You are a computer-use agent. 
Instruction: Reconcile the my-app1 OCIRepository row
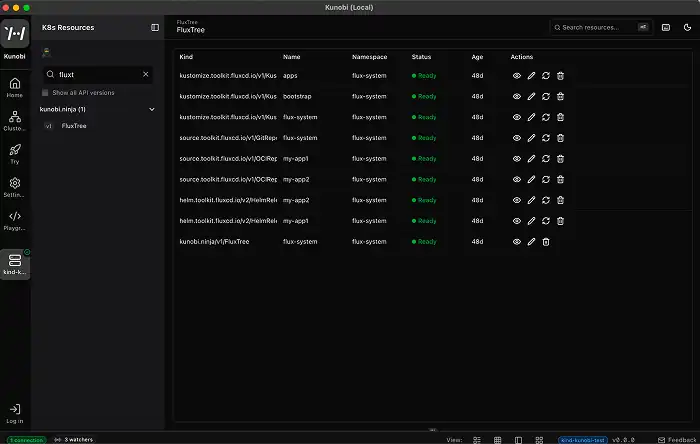(x=546, y=159)
